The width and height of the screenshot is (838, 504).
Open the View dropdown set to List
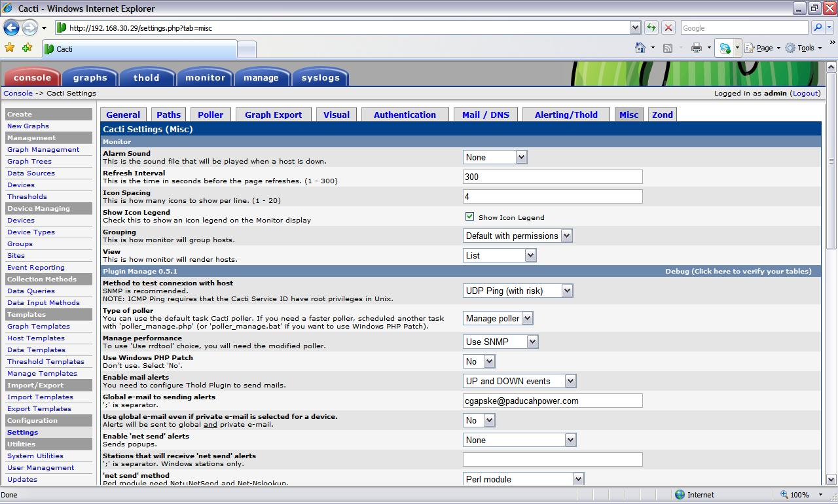point(500,255)
